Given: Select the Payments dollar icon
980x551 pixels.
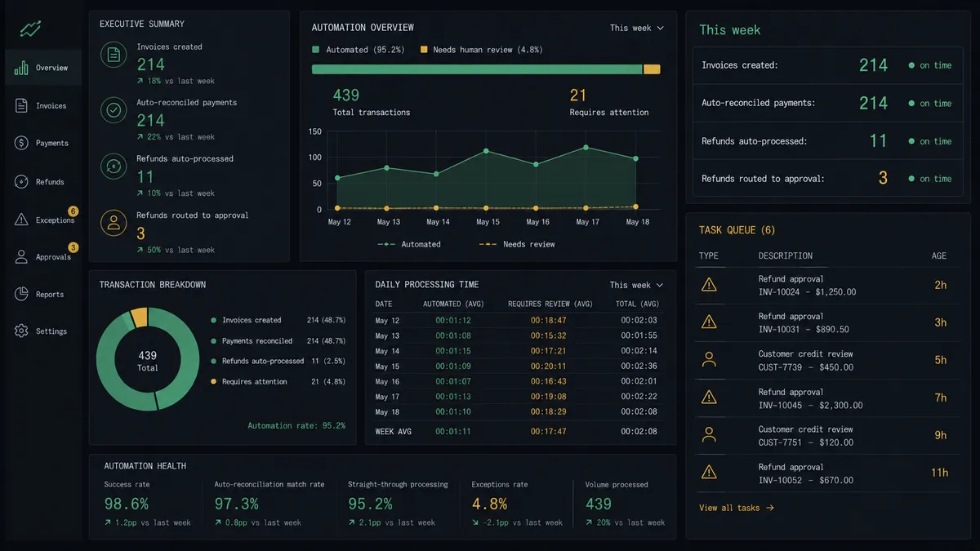Looking at the screenshot, I should click(21, 143).
